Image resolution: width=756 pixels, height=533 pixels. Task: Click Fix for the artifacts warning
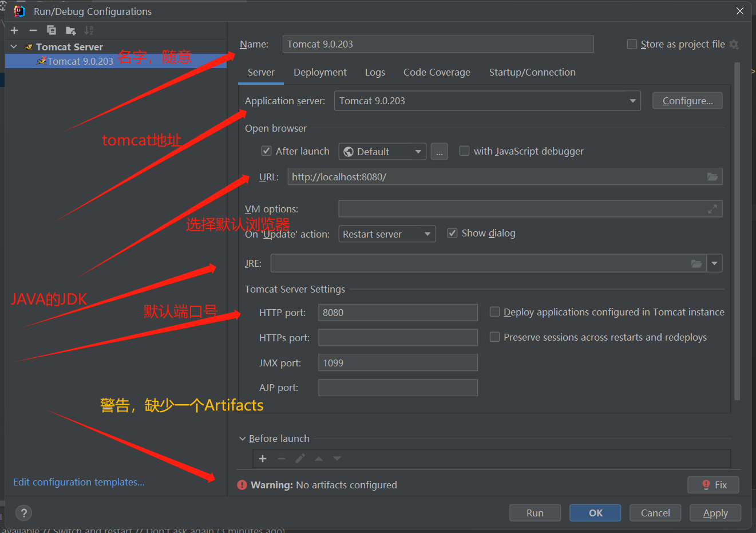click(x=713, y=485)
